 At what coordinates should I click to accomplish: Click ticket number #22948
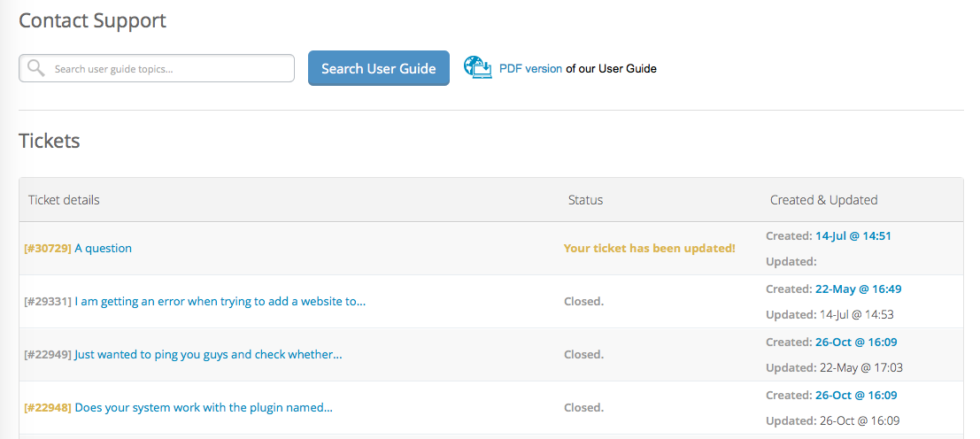pyautogui.click(x=48, y=408)
